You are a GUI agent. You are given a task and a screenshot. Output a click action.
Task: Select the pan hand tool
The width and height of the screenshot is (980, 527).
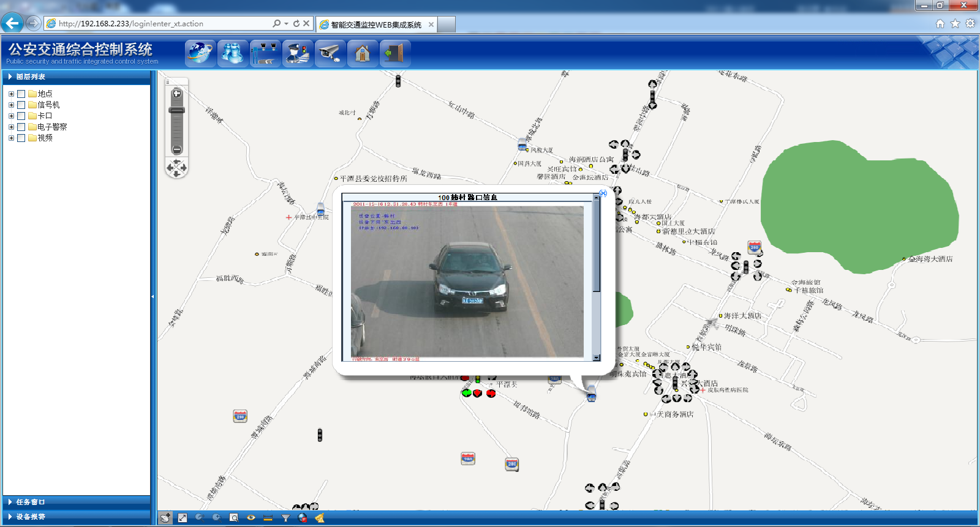(x=165, y=518)
